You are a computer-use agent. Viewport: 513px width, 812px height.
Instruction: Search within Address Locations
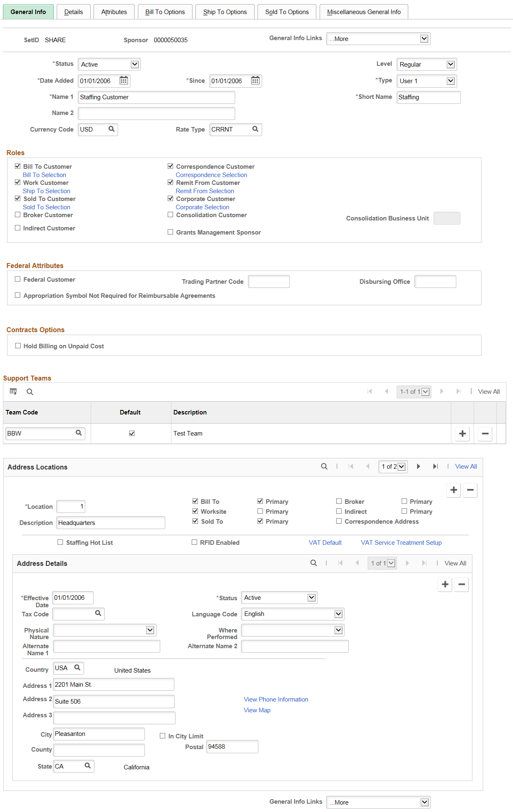pos(324,467)
